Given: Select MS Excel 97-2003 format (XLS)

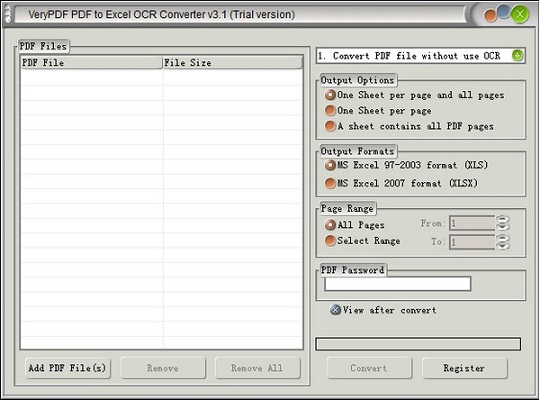Looking at the screenshot, I should pos(406,165).
